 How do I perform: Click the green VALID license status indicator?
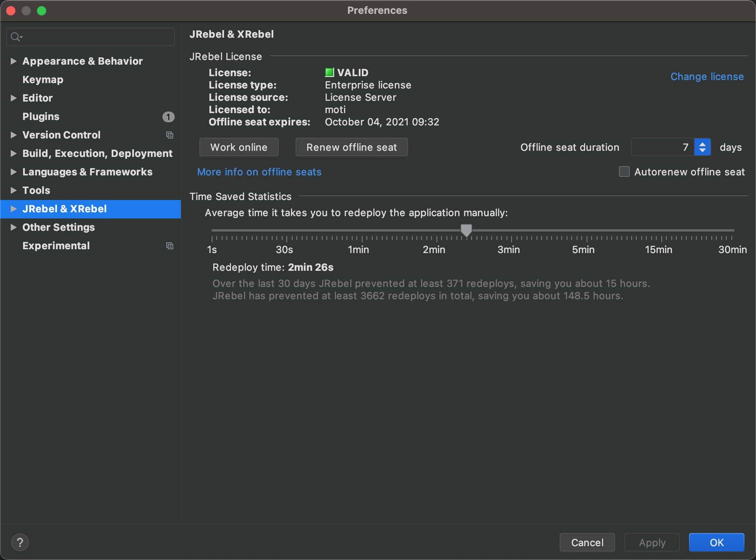click(329, 72)
